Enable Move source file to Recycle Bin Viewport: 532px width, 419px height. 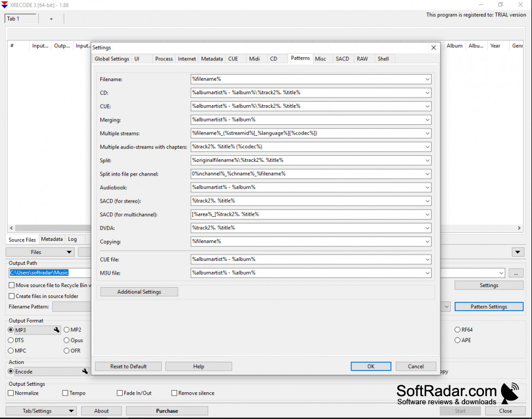tap(11, 286)
